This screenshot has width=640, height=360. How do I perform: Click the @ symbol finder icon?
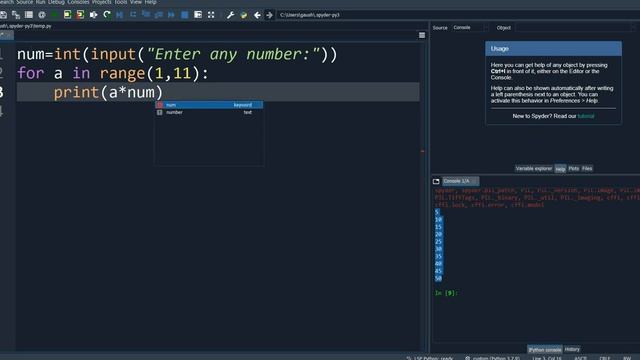[x=42, y=15]
